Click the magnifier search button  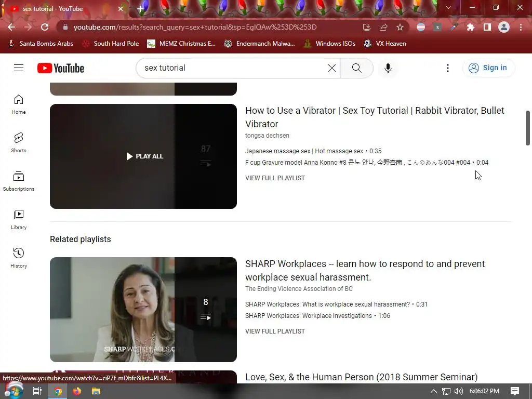pos(356,68)
